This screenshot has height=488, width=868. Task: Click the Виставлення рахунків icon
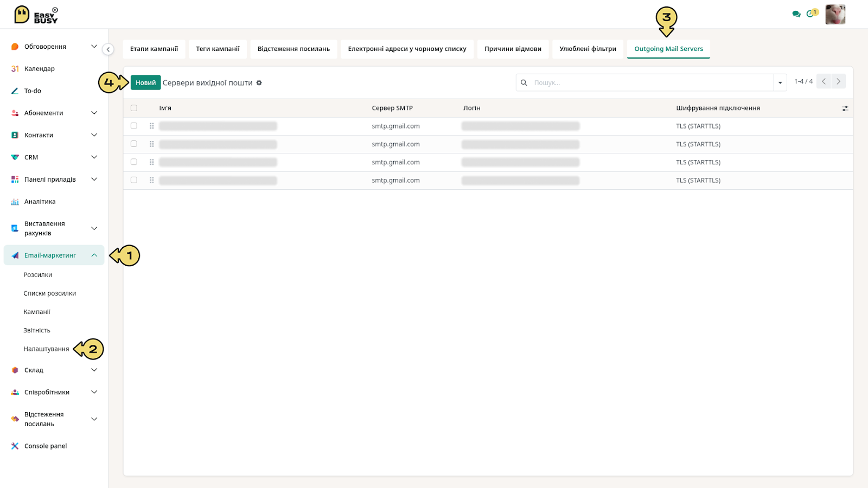coord(15,228)
